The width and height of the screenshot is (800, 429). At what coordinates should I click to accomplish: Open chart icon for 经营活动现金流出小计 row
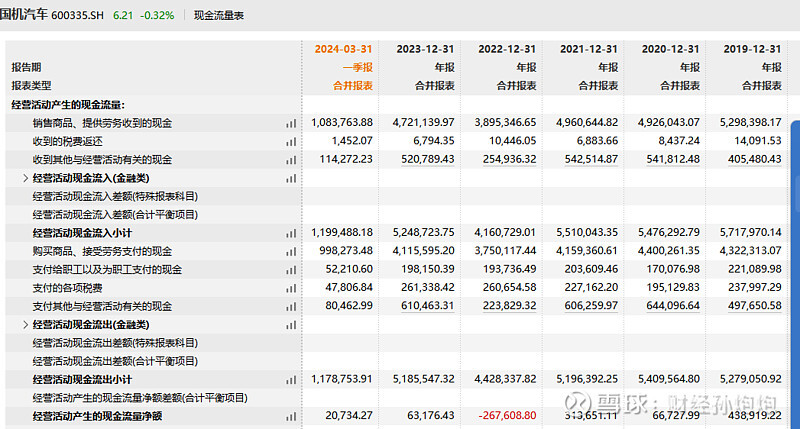291,380
